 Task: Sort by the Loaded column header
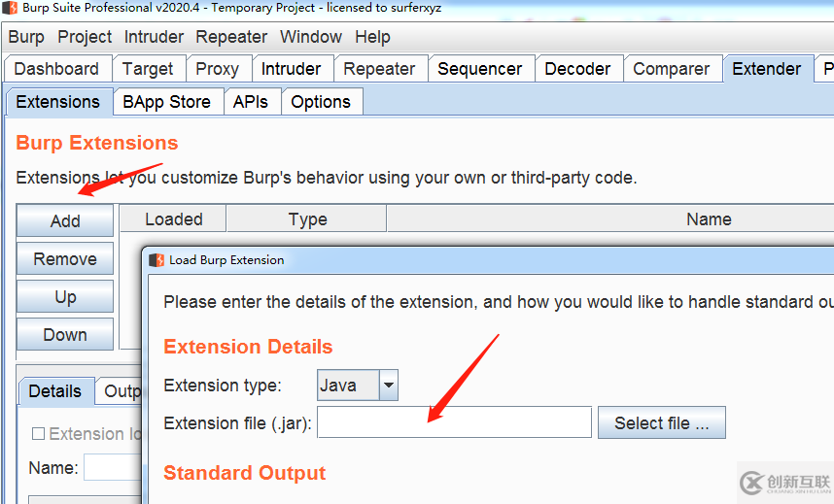(x=173, y=219)
